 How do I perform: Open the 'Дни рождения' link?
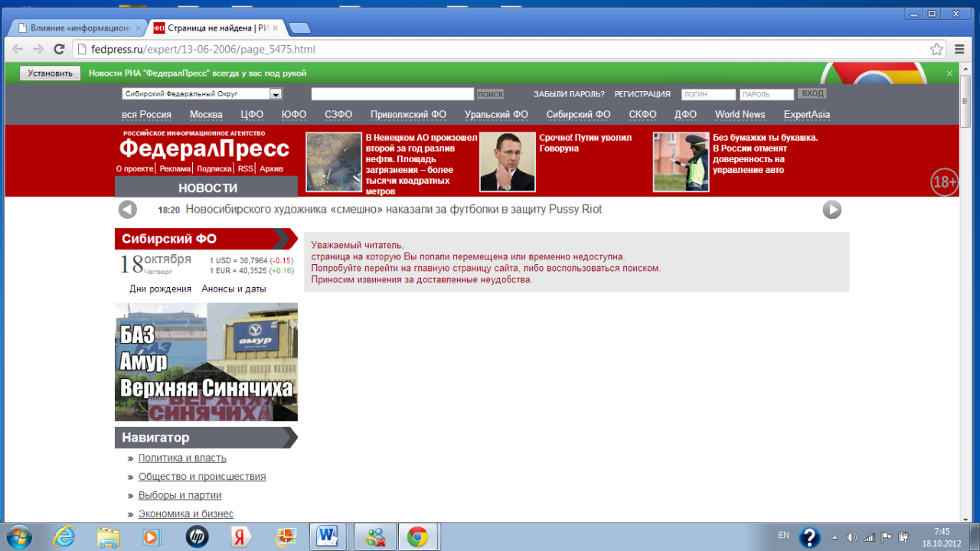pyautogui.click(x=160, y=289)
